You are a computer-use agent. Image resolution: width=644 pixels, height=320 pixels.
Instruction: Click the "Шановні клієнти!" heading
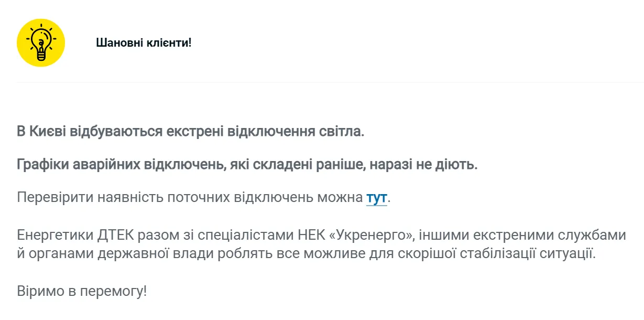click(x=144, y=42)
